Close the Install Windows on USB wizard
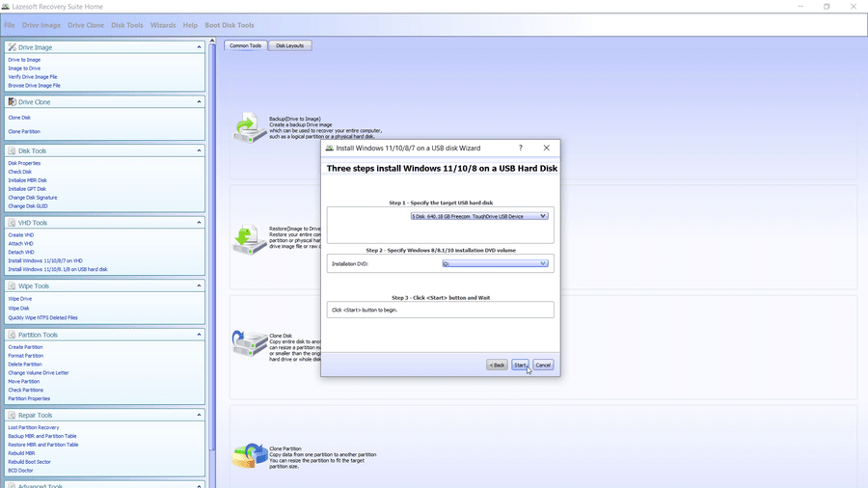The width and height of the screenshot is (868, 488). point(547,148)
